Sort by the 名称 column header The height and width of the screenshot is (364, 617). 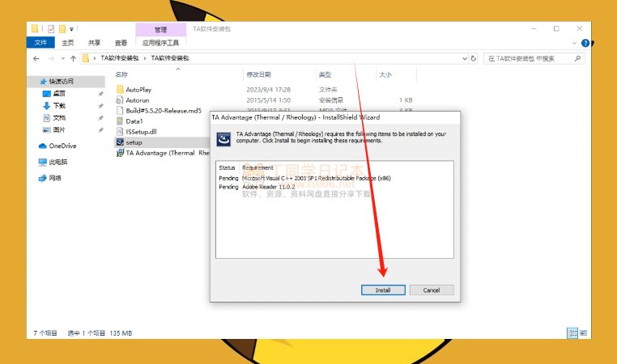[121, 74]
